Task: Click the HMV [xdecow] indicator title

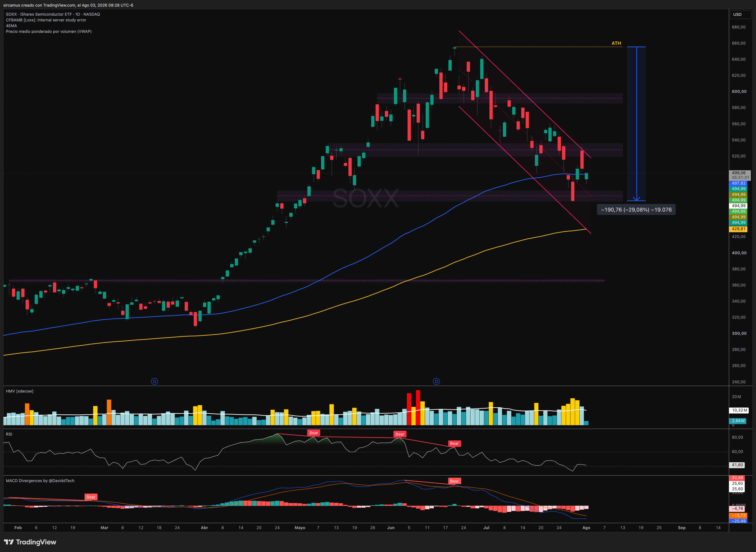Action: coord(19,391)
